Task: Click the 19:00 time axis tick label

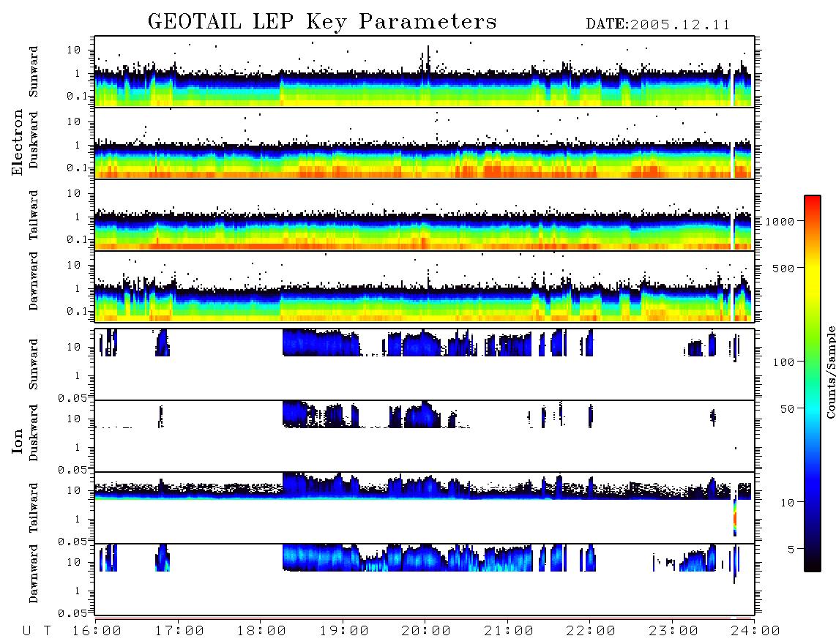Action: (x=344, y=632)
